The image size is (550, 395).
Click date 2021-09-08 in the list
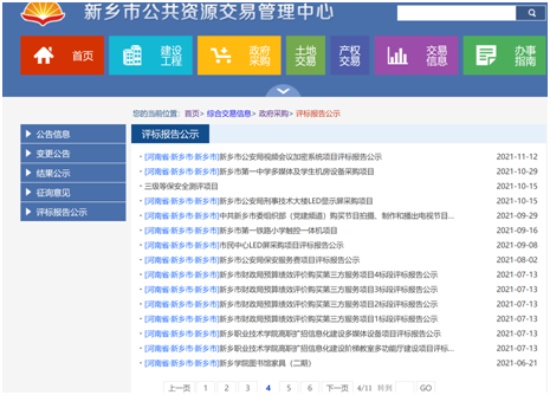[x=517, y=245]
